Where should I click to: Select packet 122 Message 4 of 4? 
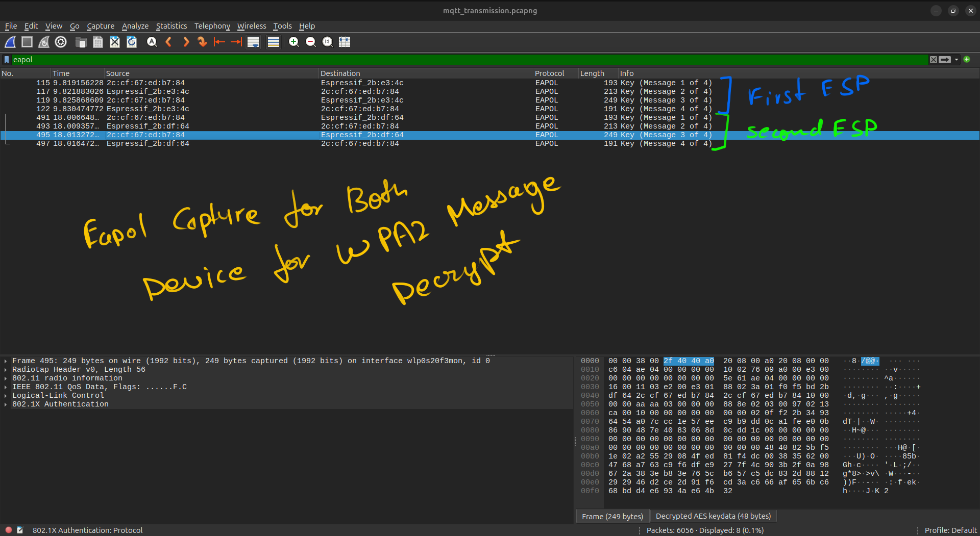[490, 109]
